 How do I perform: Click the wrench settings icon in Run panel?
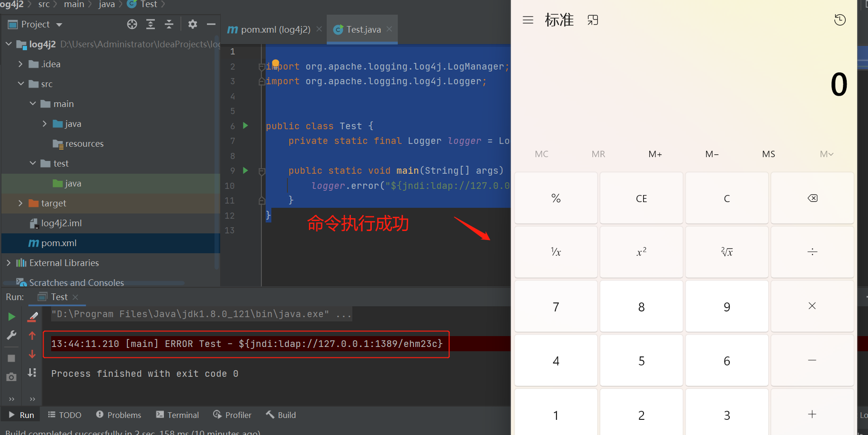click(12, 335)
